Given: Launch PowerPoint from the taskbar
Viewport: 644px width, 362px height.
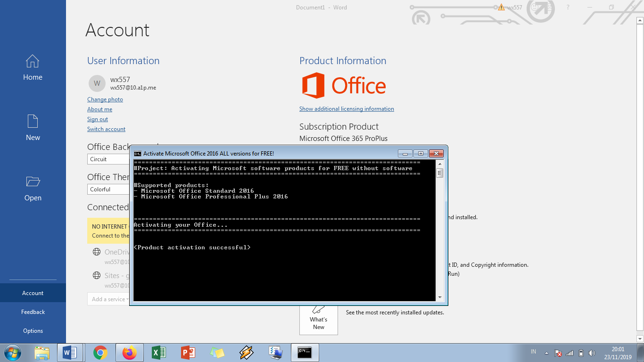Looking at the screenshot, I should click(188, 352).
